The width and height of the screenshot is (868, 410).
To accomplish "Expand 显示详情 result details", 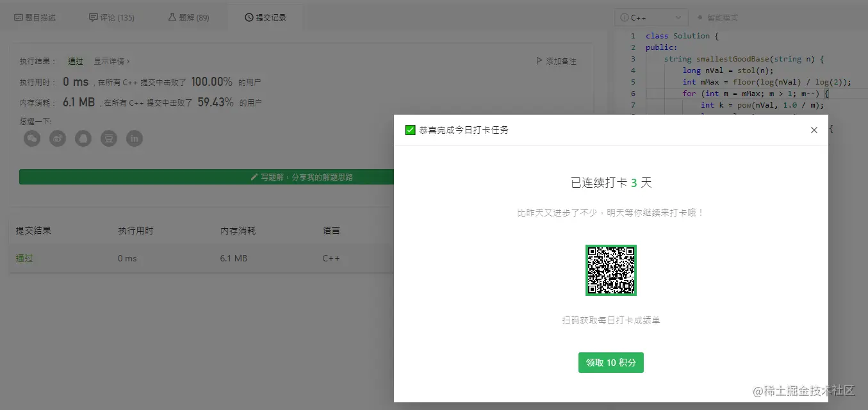I will [112, 61].
